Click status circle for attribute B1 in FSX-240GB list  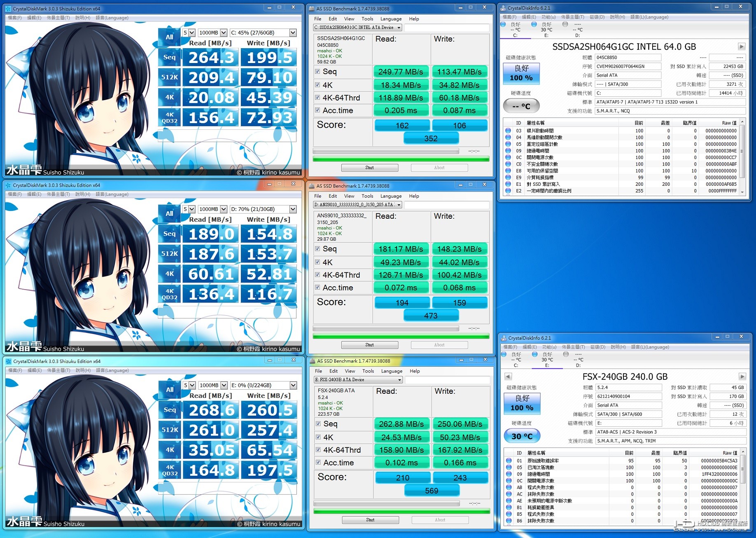[509, 508]
